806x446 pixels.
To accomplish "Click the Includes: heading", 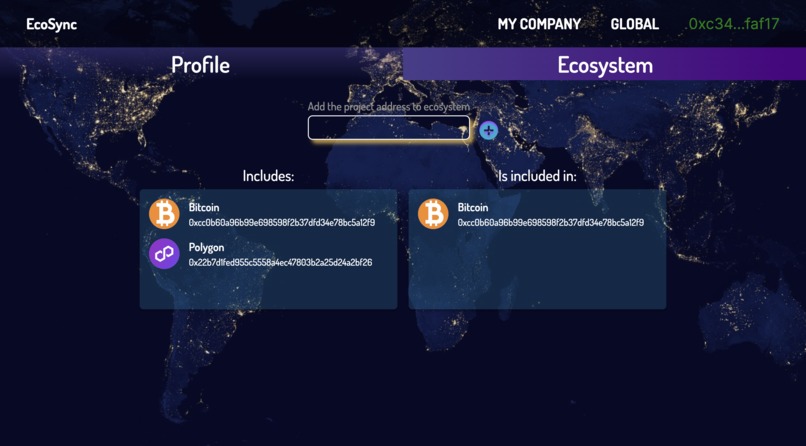I will tap(268, 176).
